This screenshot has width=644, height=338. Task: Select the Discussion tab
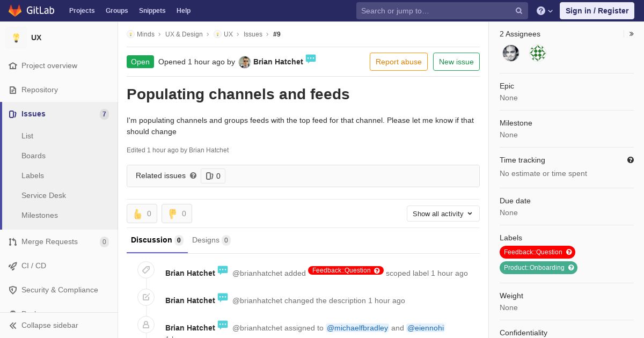coord(157,240)
